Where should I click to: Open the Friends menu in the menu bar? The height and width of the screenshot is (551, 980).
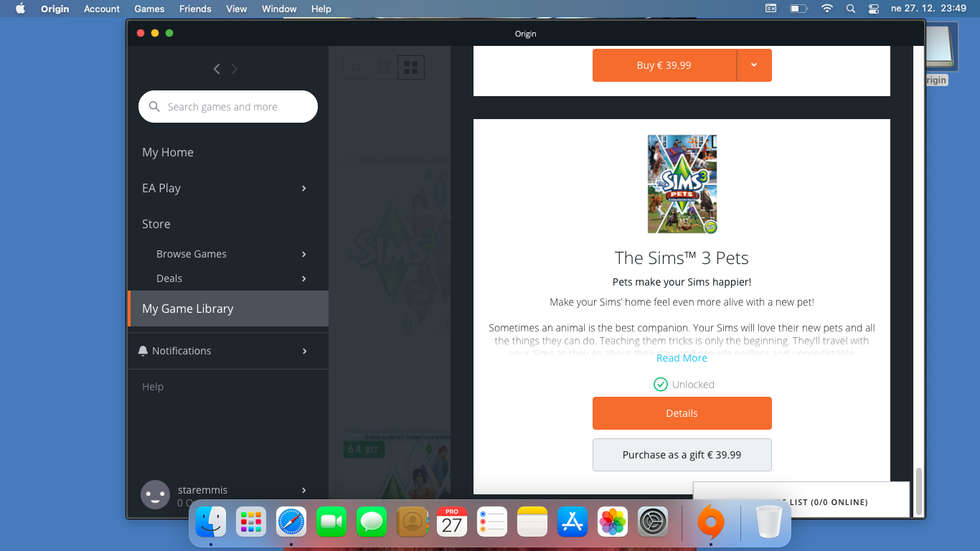click(x=195, y=9)
